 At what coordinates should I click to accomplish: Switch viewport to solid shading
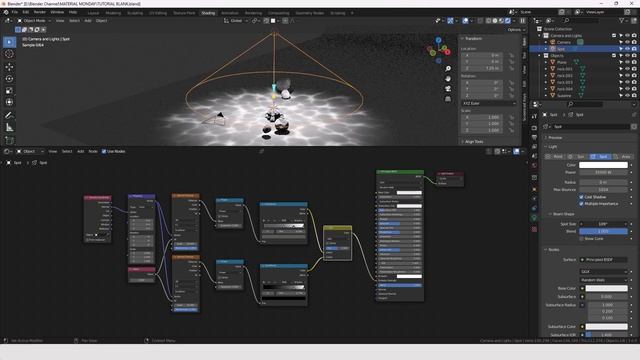[495, 20]
